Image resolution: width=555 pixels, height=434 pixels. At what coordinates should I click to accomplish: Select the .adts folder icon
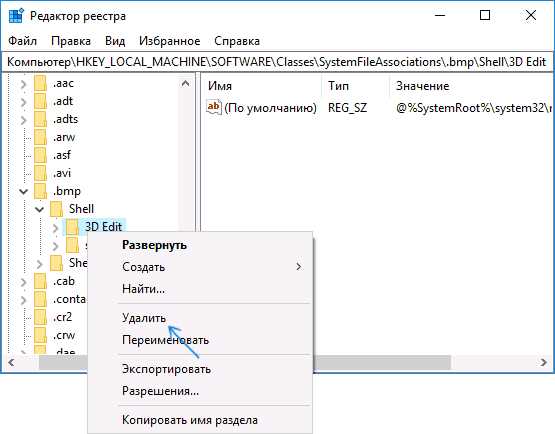(x=40, y=120)
